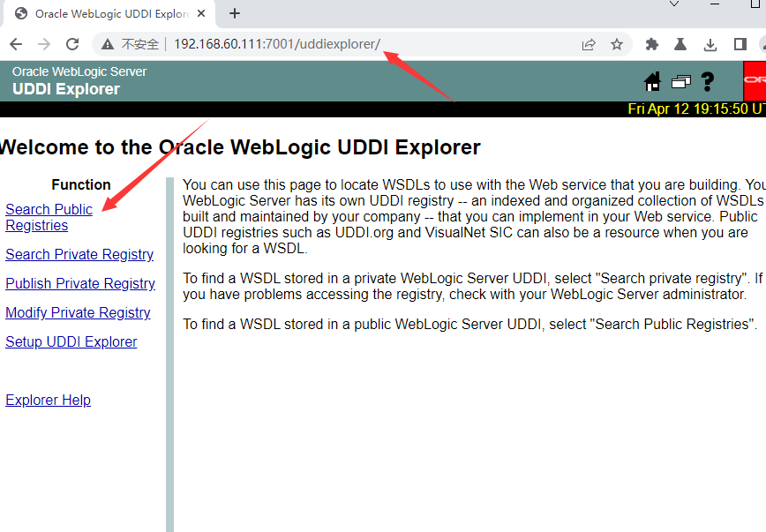Minimize the browser window
This screenshot has height=532, width=766.
click(715, 4)
